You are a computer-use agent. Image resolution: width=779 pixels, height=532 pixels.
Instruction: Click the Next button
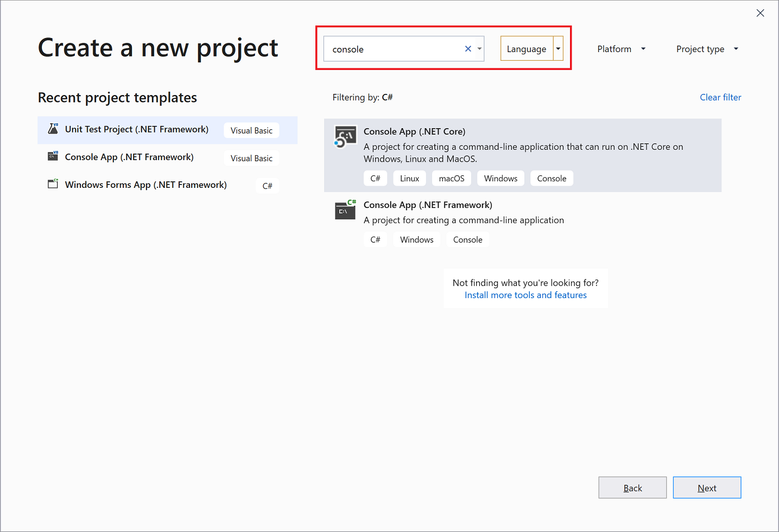tap(707, 487)
